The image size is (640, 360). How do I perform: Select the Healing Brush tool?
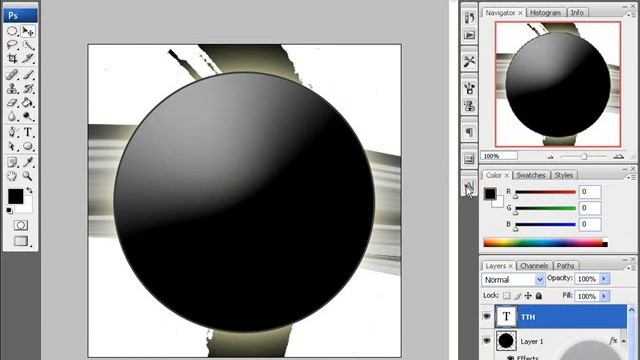pyautogui.click(x=12, y=75)
